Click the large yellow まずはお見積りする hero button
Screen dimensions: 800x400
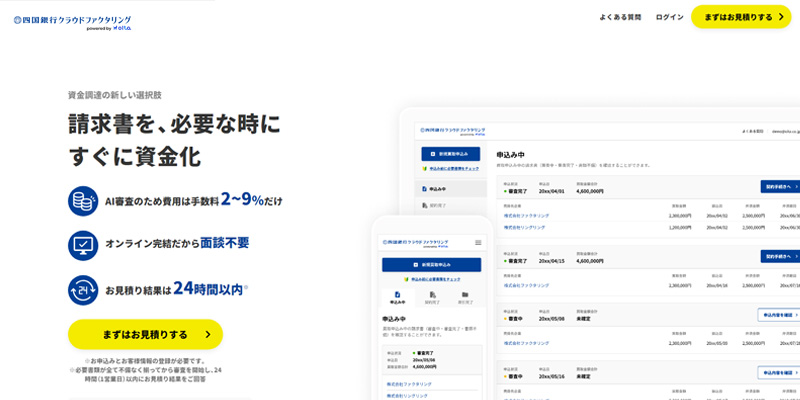pos(145,335)
